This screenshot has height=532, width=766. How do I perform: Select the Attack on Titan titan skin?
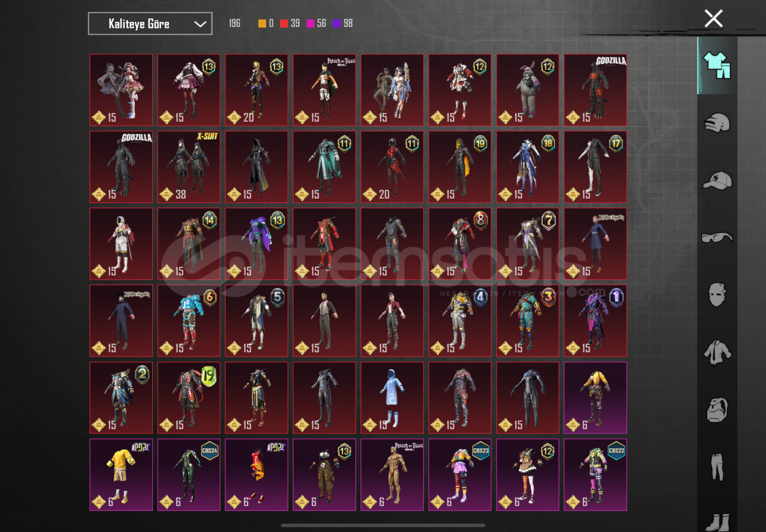coord(392,474)
